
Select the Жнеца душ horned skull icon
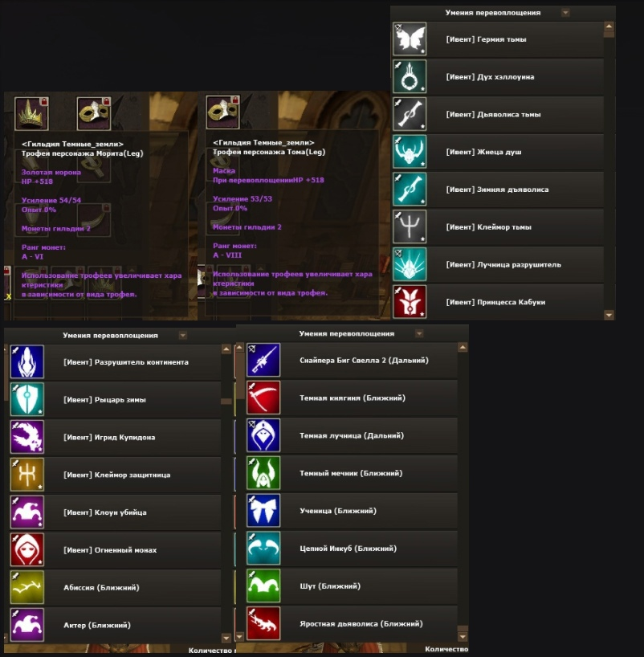coord(410,152)
